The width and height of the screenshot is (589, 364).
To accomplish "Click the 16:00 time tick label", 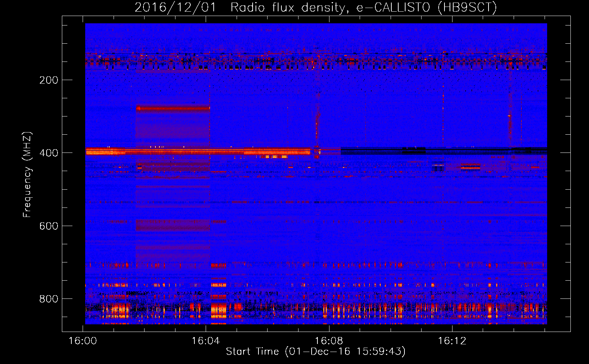I will click(x=83, y=341).
